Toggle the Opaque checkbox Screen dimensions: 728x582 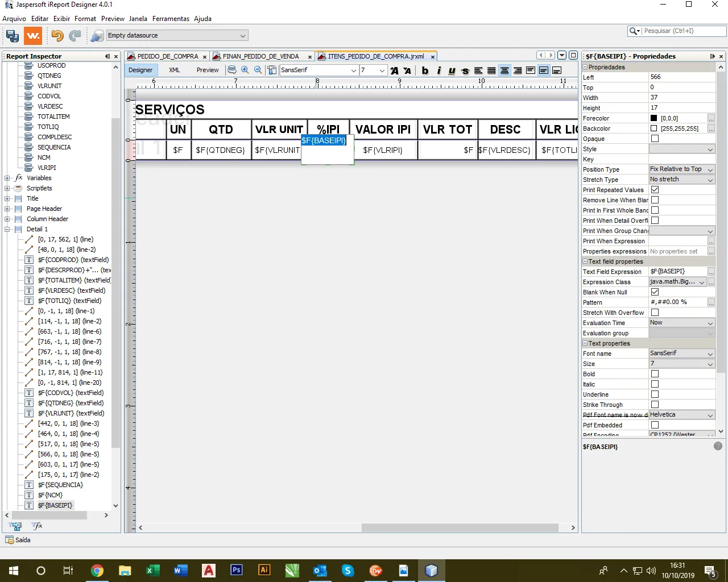pyautogui.click(x=655, y=139)
